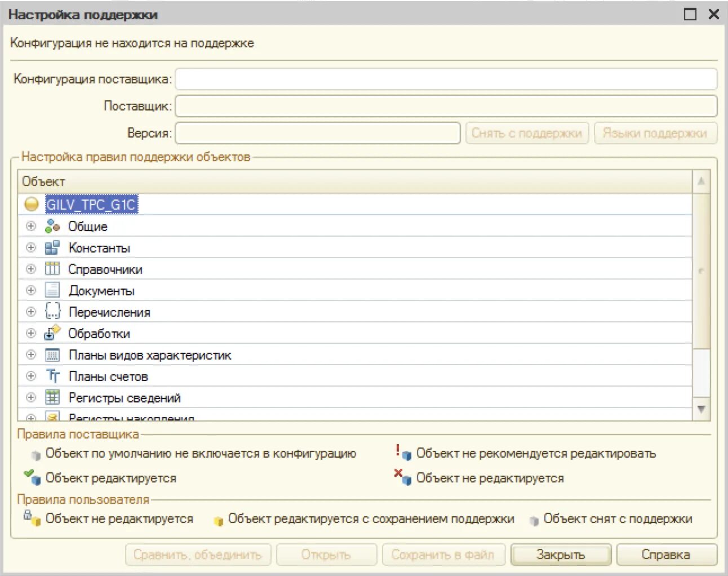Open Справка help button
Image resolution: width=728 pixels, height=576 pixels.
point(666,555)
